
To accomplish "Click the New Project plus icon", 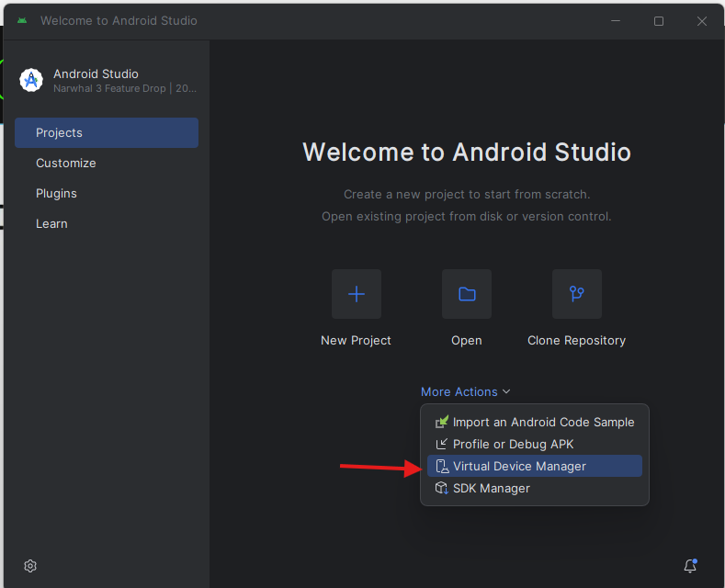I will click(357, 294).
